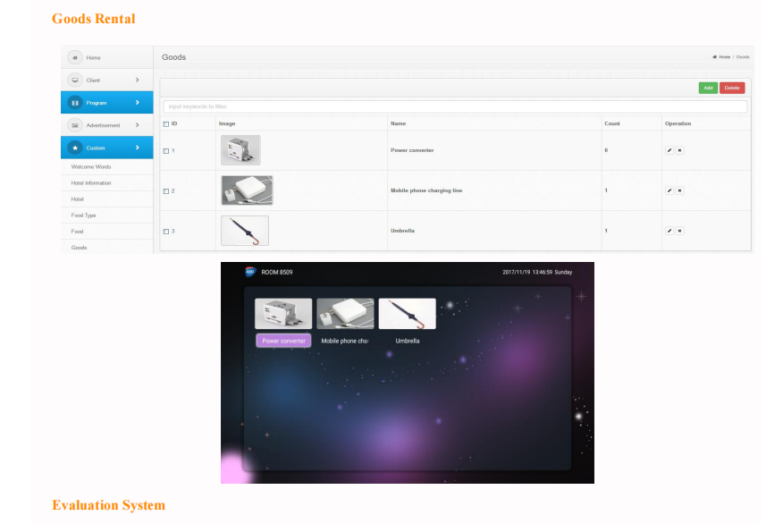
Task: Check the box for row 2
Action: pyautogui.click(x=166, y=190)
